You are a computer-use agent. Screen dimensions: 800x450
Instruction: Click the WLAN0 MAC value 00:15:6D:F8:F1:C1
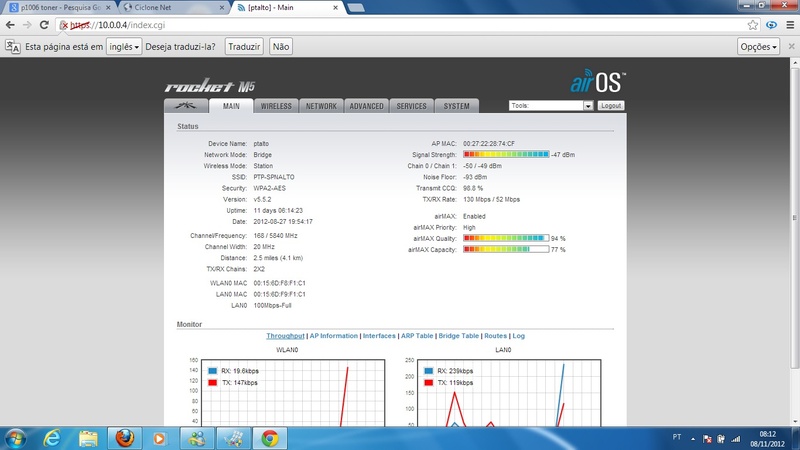coord(280,283)
